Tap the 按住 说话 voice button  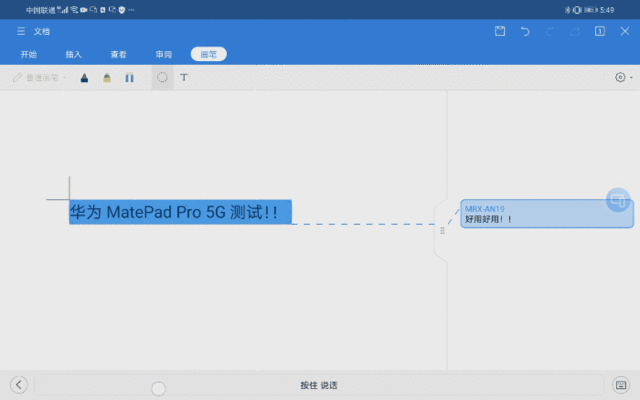coord(319,385)
